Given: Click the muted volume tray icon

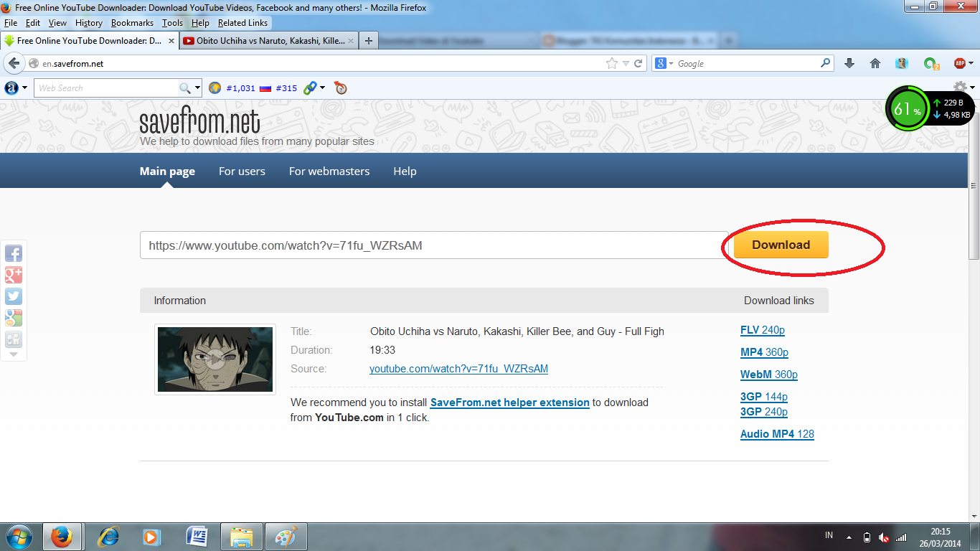Looking at the screenshot, I should pyautogui.click(x=884, y=537).
